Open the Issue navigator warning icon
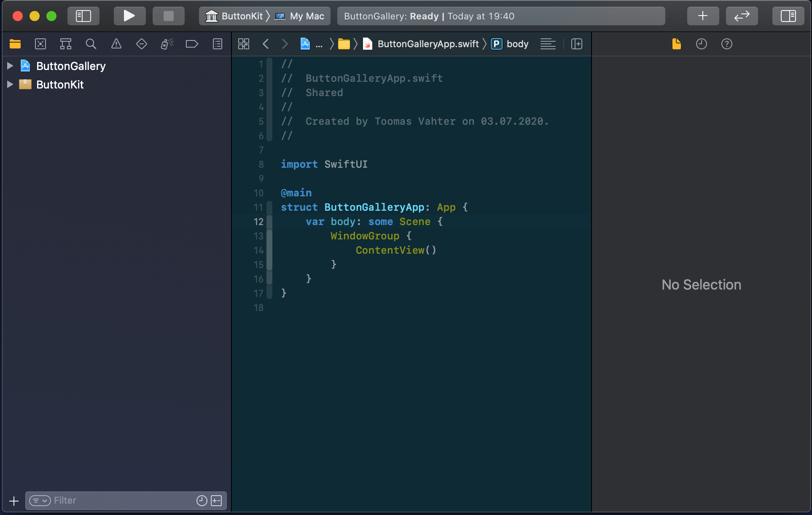Screen dimensions: 812x515 point(116,44)
